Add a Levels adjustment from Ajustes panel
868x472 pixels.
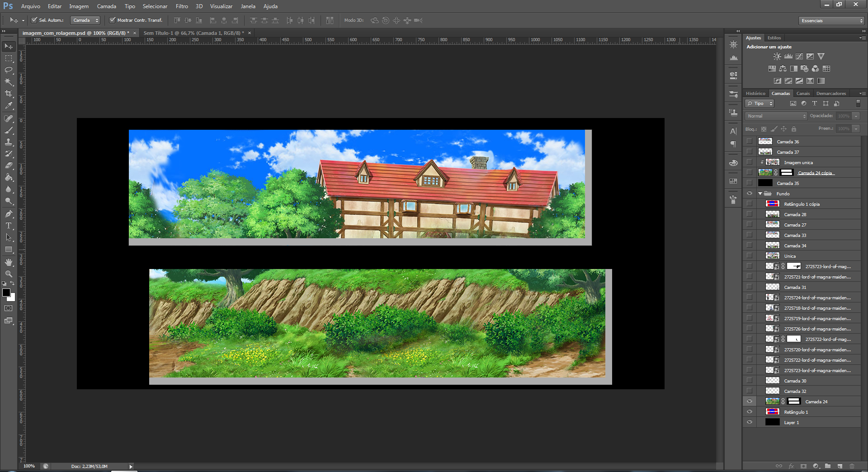pos(788,57)
